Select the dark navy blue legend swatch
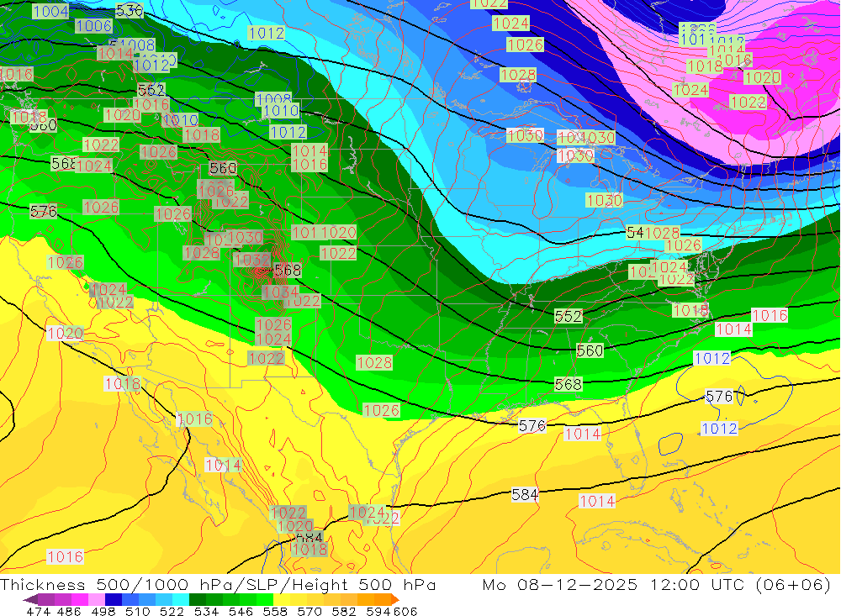The width and height of the screenshot is (841, 616). [114, 599]
